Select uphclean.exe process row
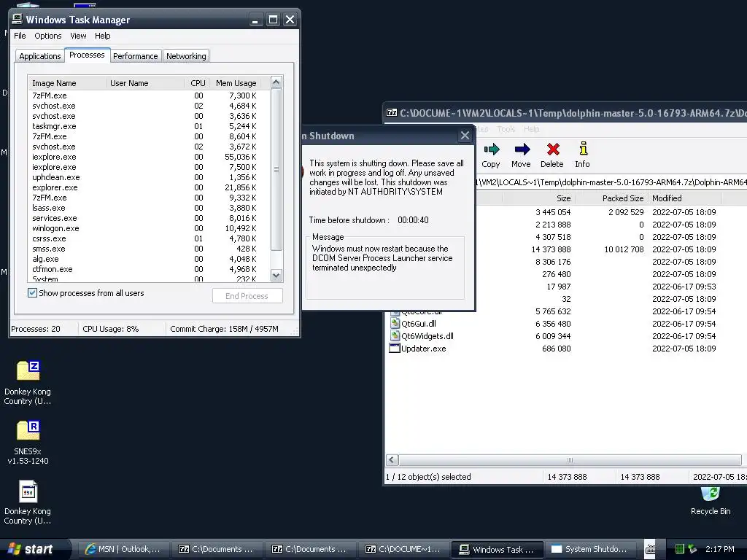The height and width of the screenshot is (560, 747). point(149,177)
